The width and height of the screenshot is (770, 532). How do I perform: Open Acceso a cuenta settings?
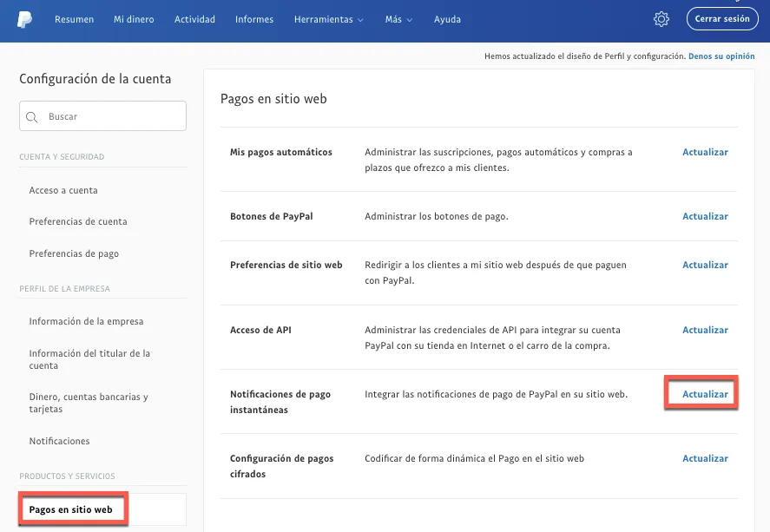(x=63, y=190)
